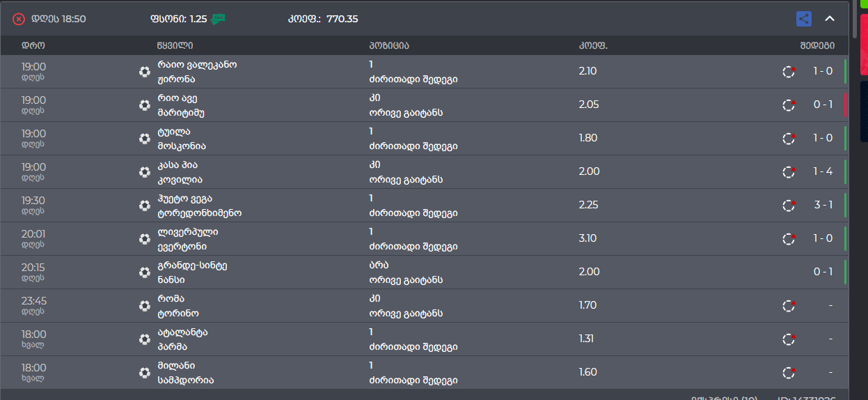Click football icon beside ტუილა match
The image size is (868, 400).
click(145, 138)
